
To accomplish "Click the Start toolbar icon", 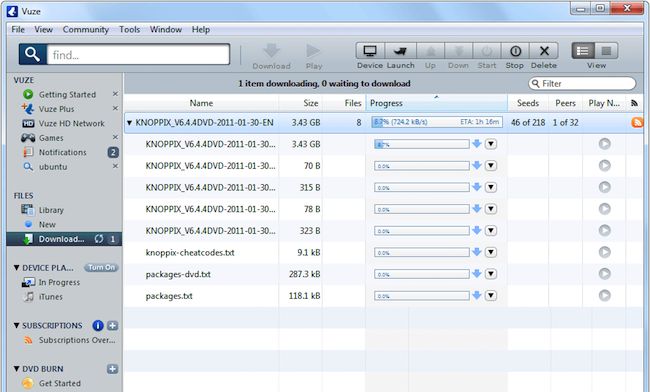I will tap(487, 51).
